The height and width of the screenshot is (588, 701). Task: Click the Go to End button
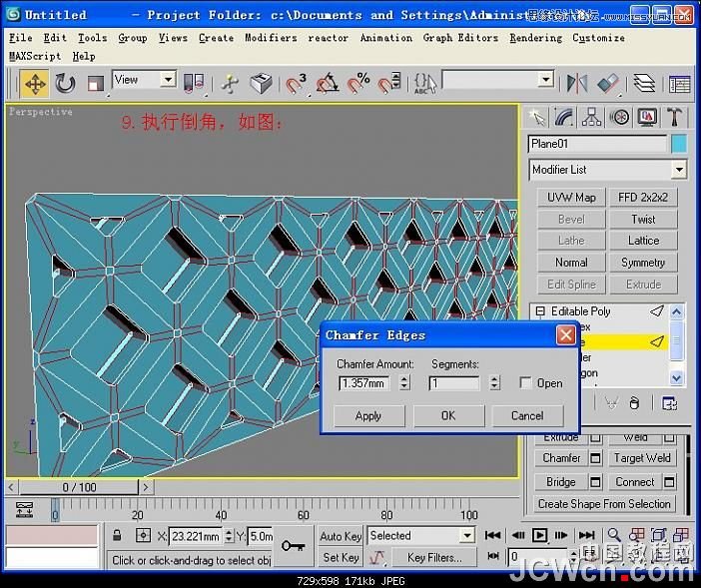[x=587, y=535]
